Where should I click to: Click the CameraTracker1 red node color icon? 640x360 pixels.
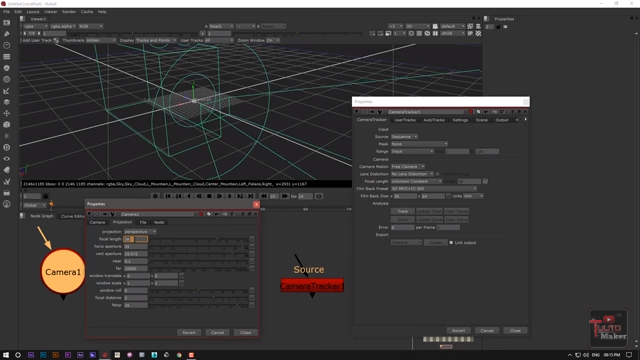coord(471,112)
